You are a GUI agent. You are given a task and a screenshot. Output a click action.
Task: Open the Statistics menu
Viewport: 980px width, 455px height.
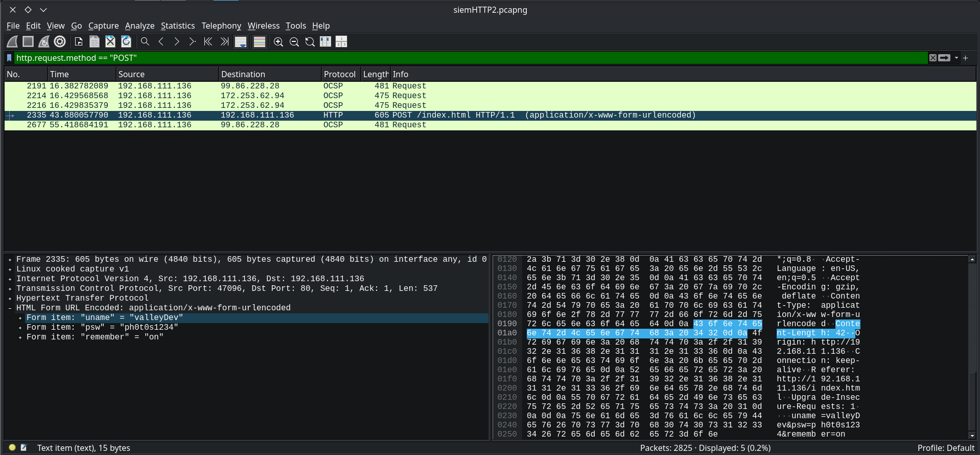click(178, 26)
